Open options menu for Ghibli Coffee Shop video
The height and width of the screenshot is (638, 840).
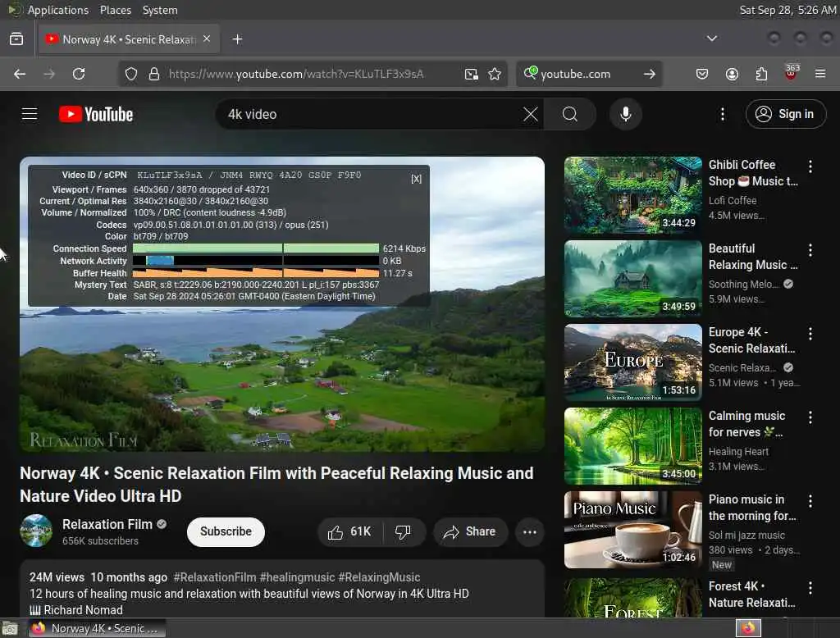point(810,166)
